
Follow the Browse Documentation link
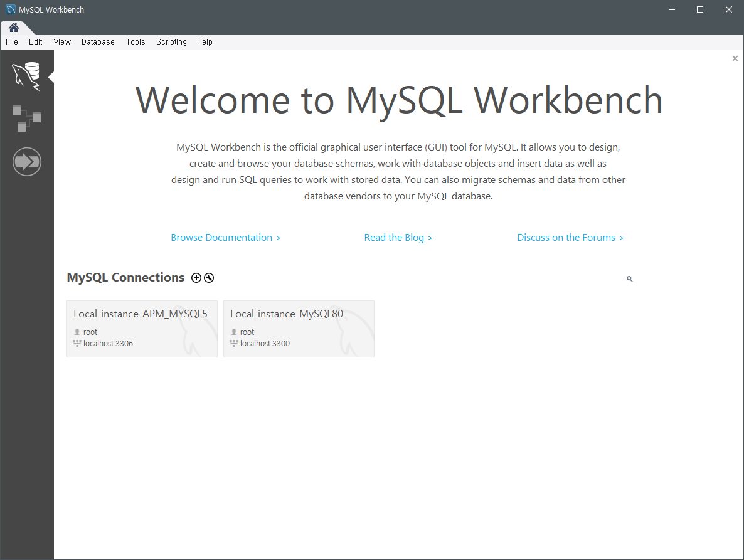(x=226, y=238)
